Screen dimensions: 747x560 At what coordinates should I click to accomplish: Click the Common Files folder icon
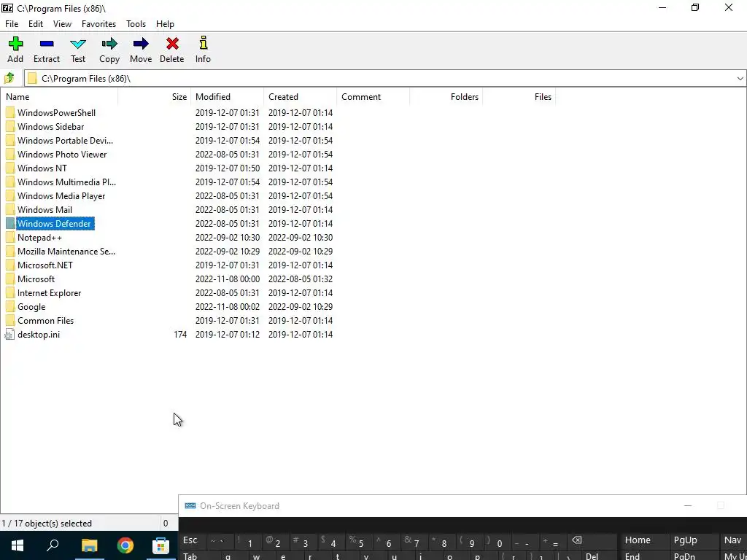coord(10,321)
